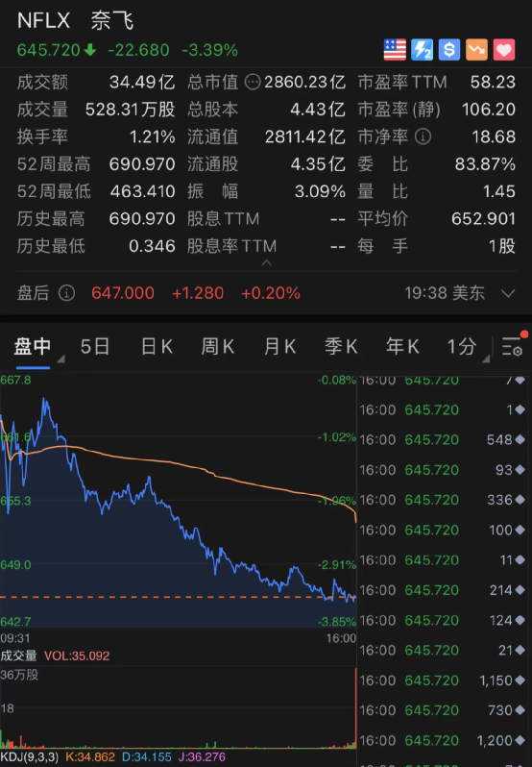Tap the 委比 value 83.87%
The image size is (532, 767).
click(485, 164)
